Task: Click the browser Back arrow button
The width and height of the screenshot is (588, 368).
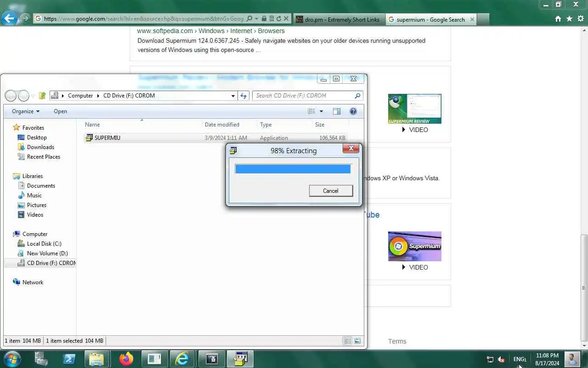Action: click(10, 18)
